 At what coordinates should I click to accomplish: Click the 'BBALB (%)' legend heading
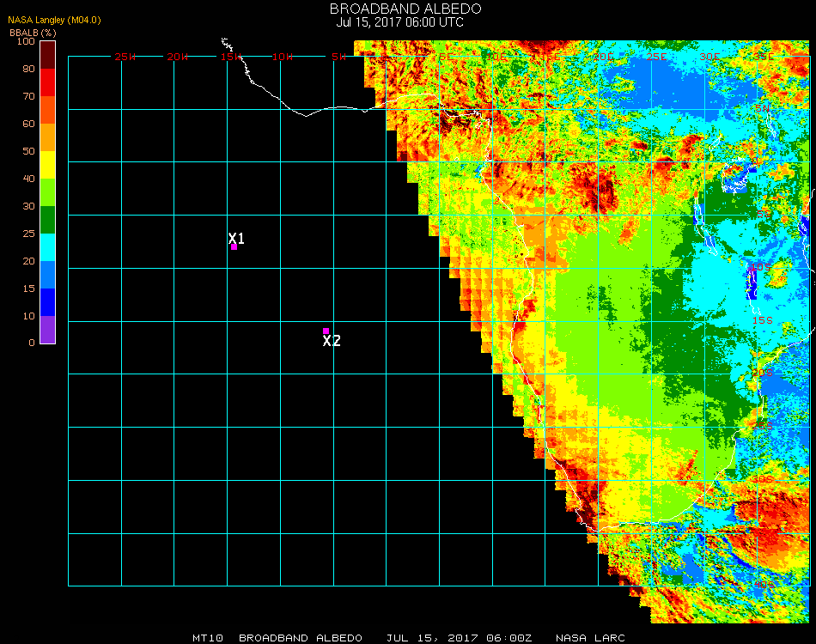(x=33, y=33)
